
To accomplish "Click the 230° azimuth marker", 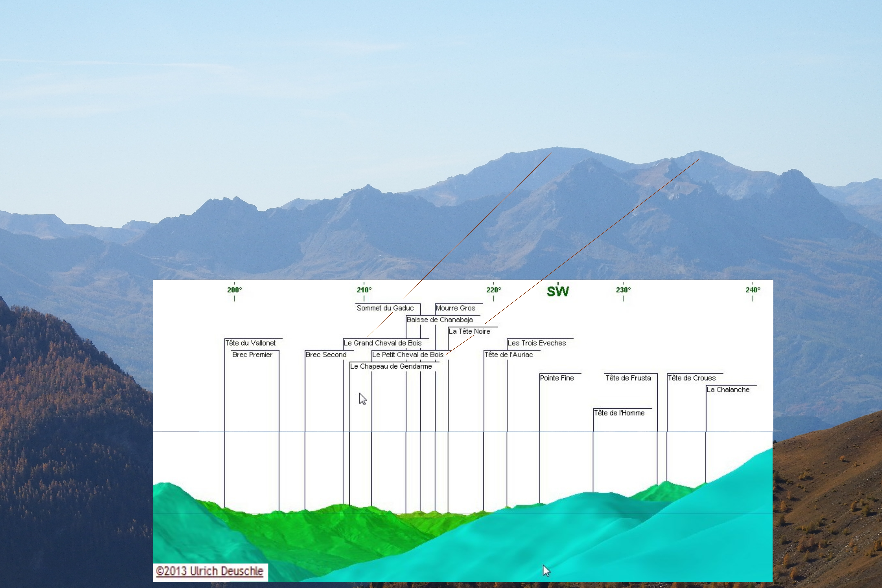I will (x=623, y=289).
